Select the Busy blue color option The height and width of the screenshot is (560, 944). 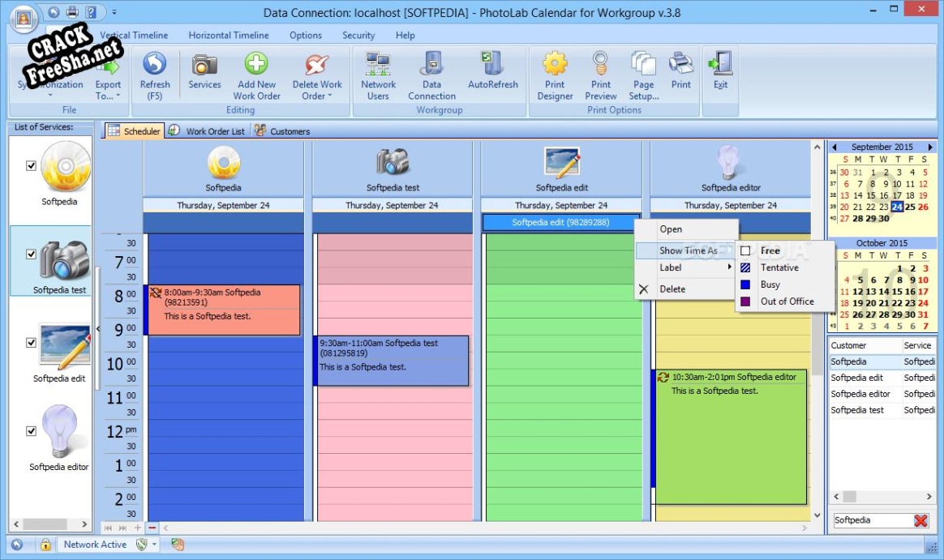pos(770,284)
